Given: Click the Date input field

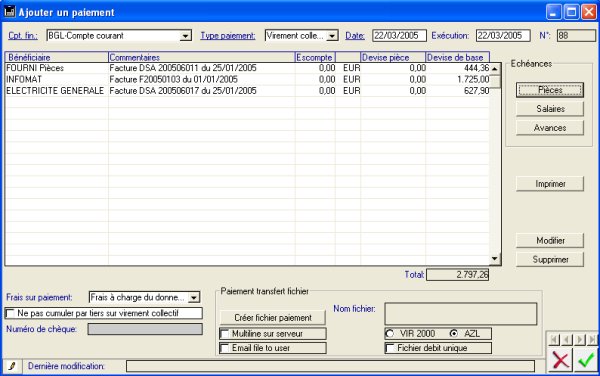Looking at the screenshot, I should point(399,36).
